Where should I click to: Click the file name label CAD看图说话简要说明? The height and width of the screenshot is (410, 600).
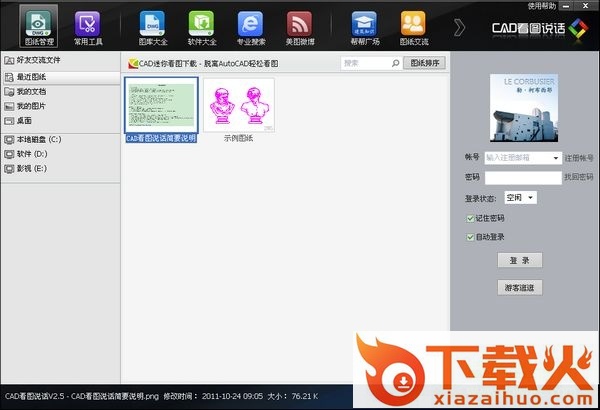[x=161, y=139]
